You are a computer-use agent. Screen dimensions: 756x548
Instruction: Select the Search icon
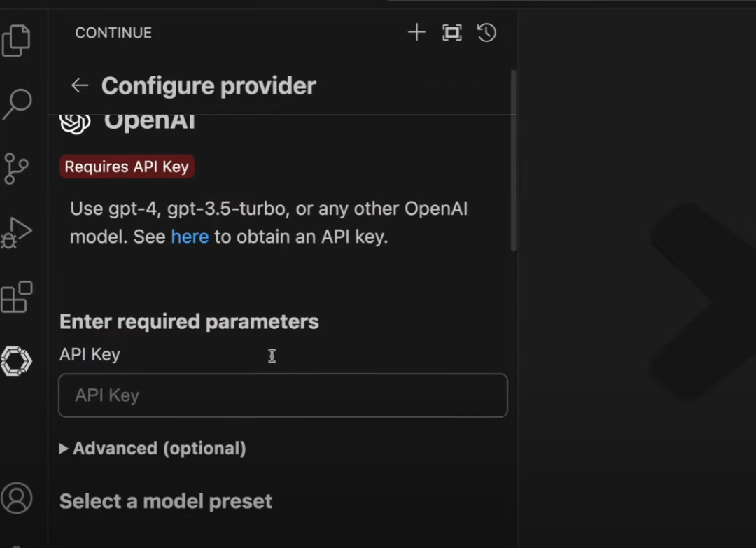(x=17, y=104)
